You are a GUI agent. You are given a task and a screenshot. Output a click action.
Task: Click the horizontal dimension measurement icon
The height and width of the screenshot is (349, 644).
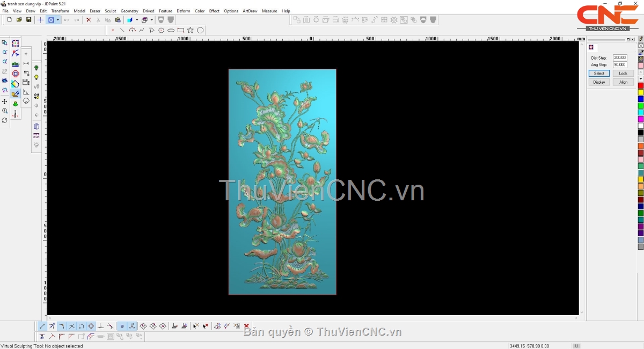pyautogui.click(x=26, y=63)
